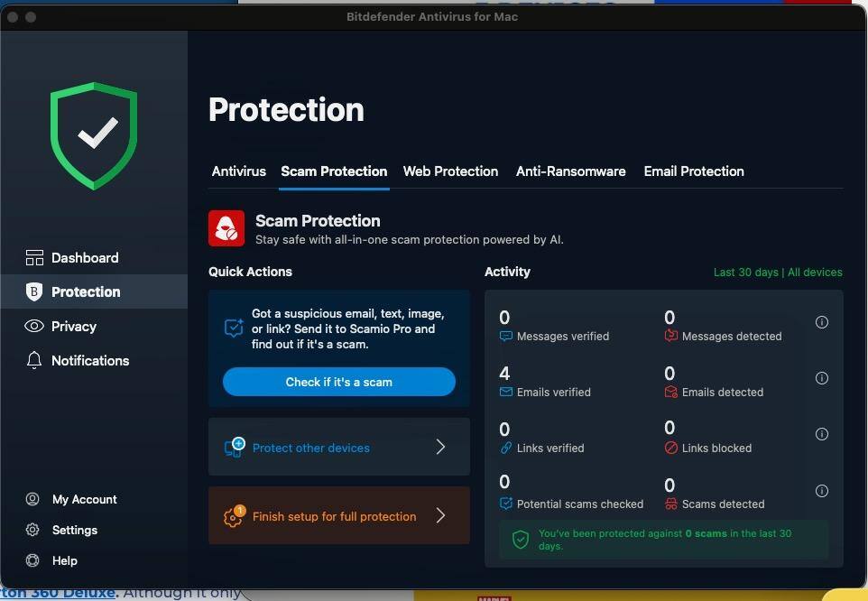The width and height of the screenshot is (868, 601).
Task: Open Last 30 days activity filter
Action: 746,273
